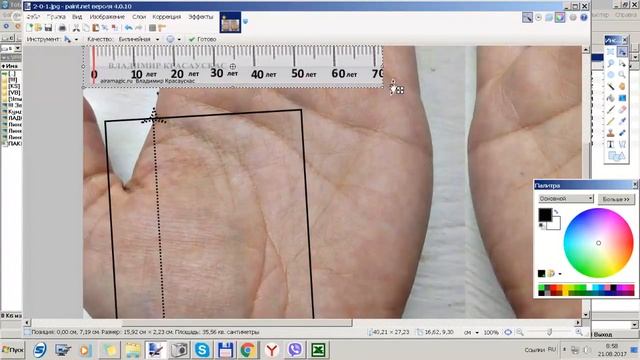Toggle the Colors window button
Screen dimensions: 640x360
click(560, 17)
